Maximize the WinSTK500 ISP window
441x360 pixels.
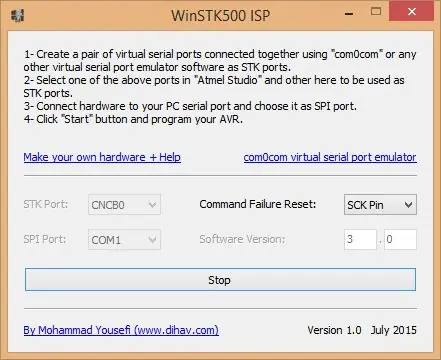tap(376, 12)
